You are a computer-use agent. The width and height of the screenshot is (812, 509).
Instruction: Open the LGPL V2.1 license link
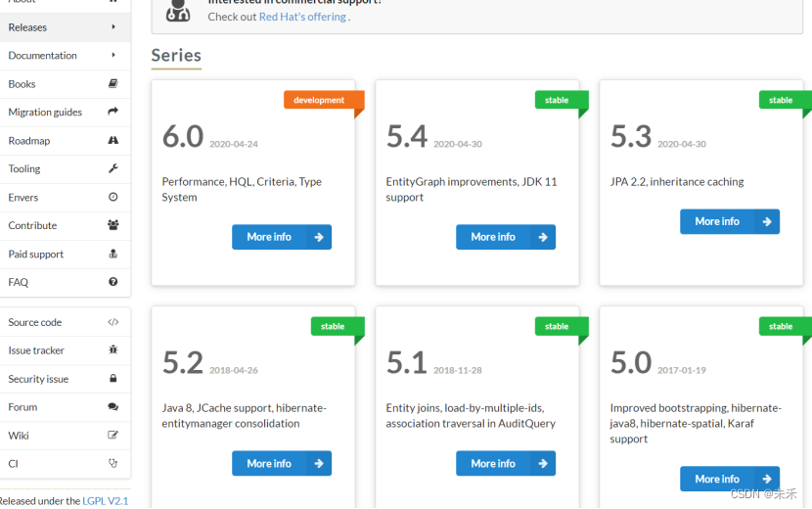pyautogui.click(x=105, y=501)
